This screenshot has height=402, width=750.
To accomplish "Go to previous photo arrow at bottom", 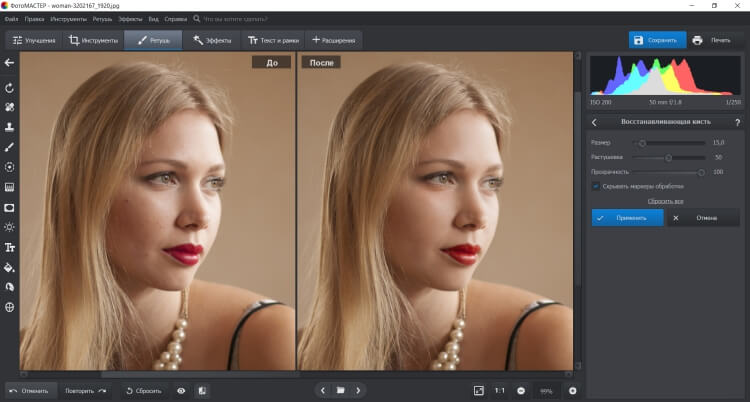I will [323, 391].
